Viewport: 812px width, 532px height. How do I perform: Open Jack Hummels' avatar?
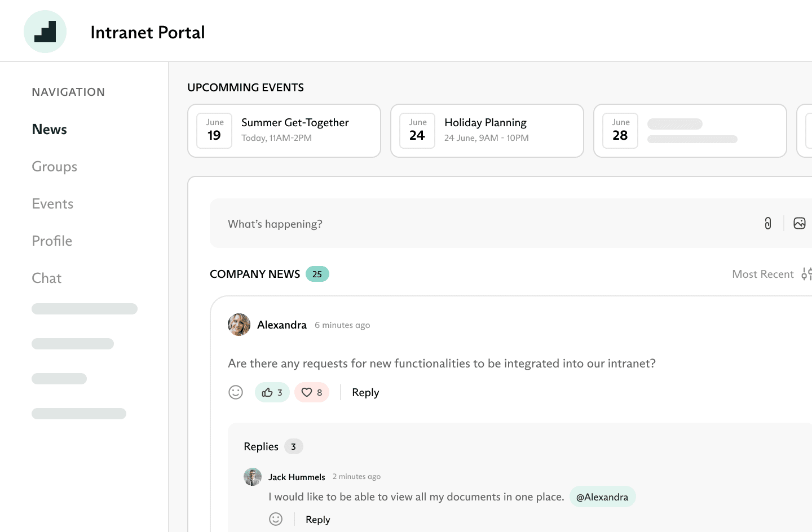[253, 477]
